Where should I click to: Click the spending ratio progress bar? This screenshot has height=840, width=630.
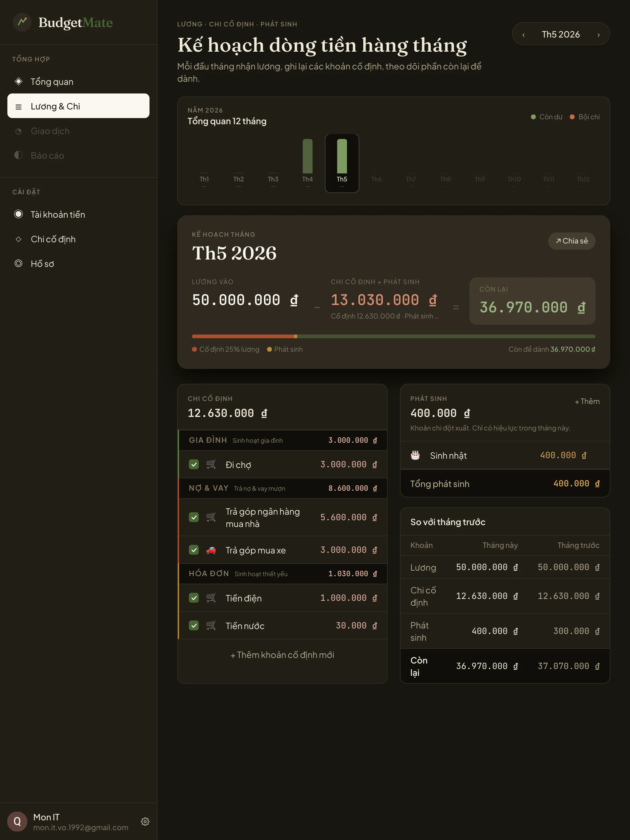pos(393,336)
